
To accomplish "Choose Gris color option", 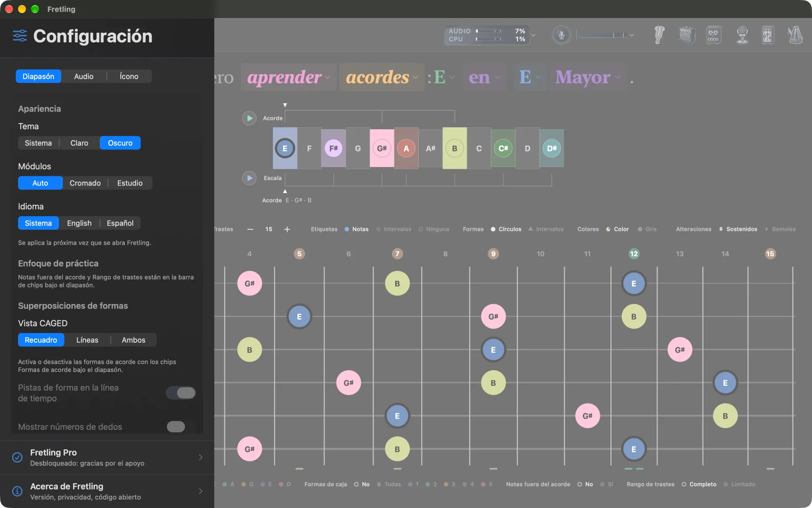I will 647,229.
